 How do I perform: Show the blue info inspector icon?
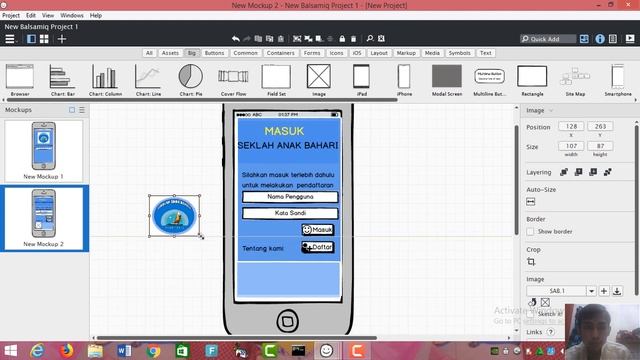point(600,39)
